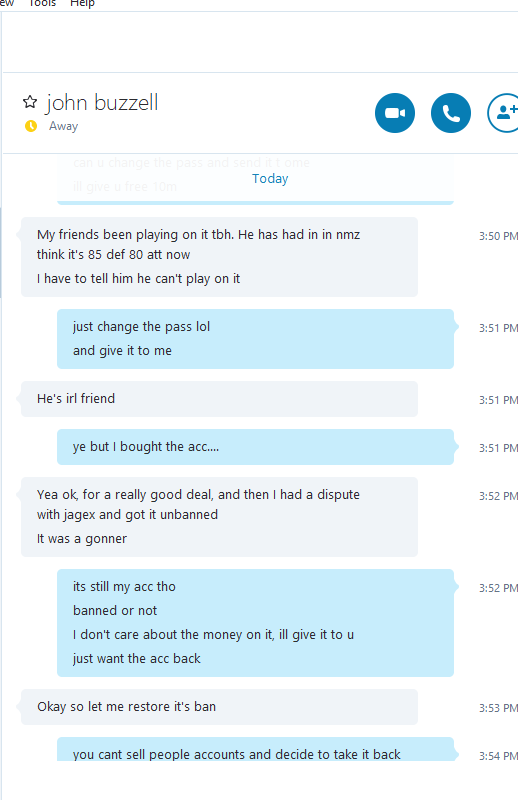
Task: Click the Today date label
Action: 270,179
